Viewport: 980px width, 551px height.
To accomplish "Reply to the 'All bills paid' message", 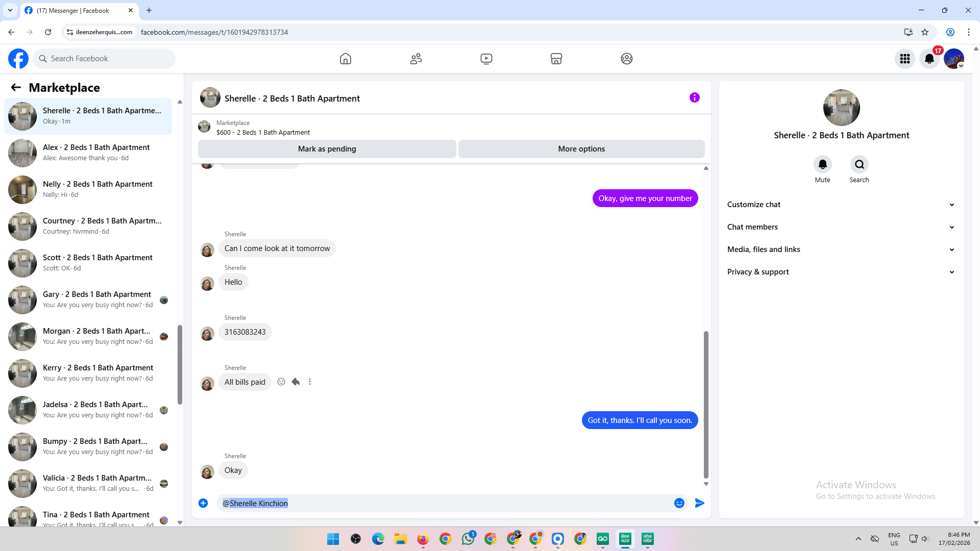I will pyautogui.click(x=296, y=382).
